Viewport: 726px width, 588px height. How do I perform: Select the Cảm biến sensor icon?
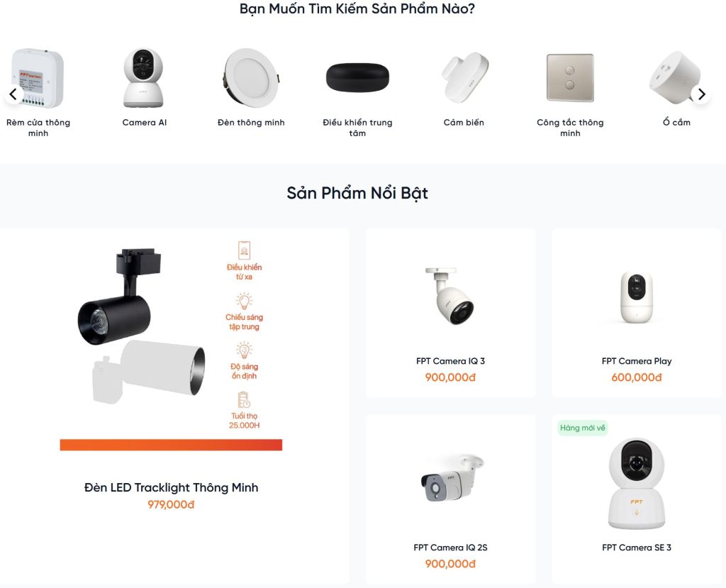(x=464, y=77)
